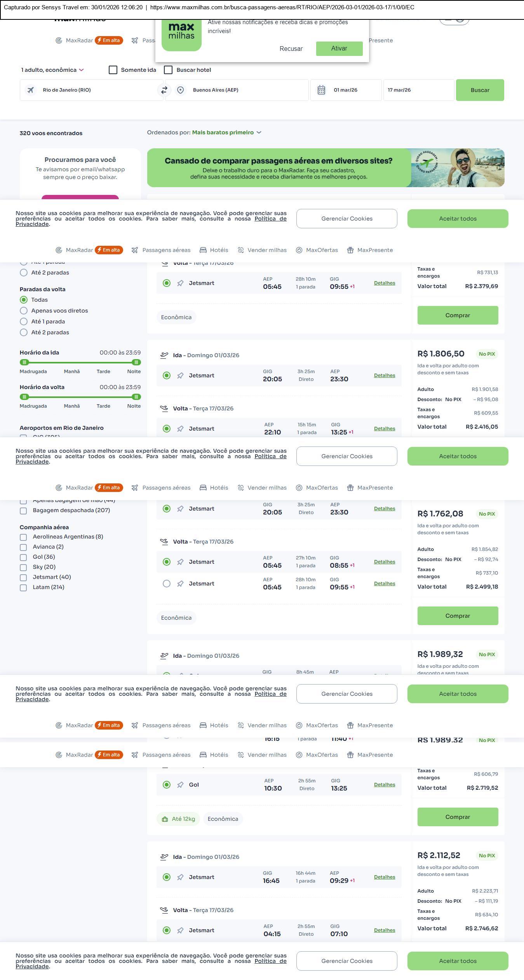Viewport: 524px width, 980px height.
Task: Click the MaxRadar radar icon in top navigation
Action: 59,40
